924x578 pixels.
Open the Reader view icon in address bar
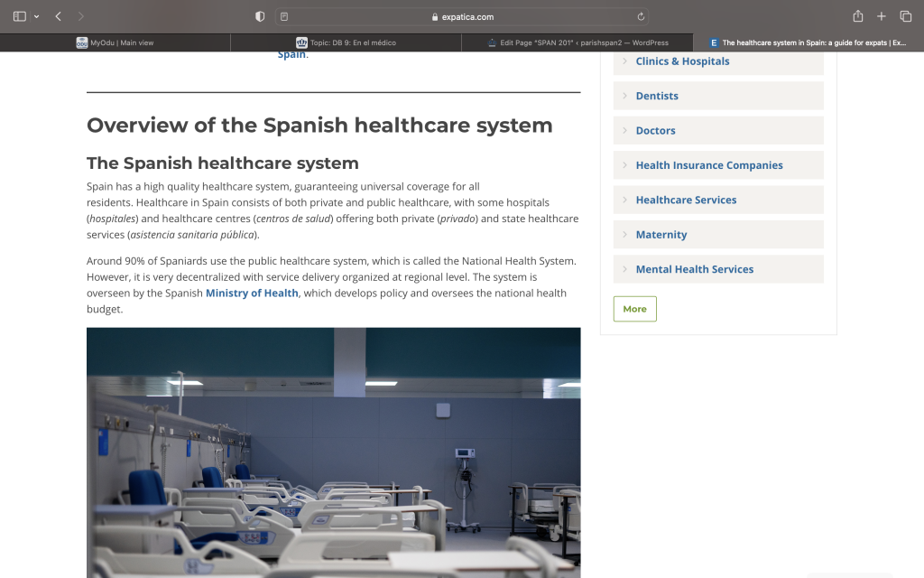284,16
